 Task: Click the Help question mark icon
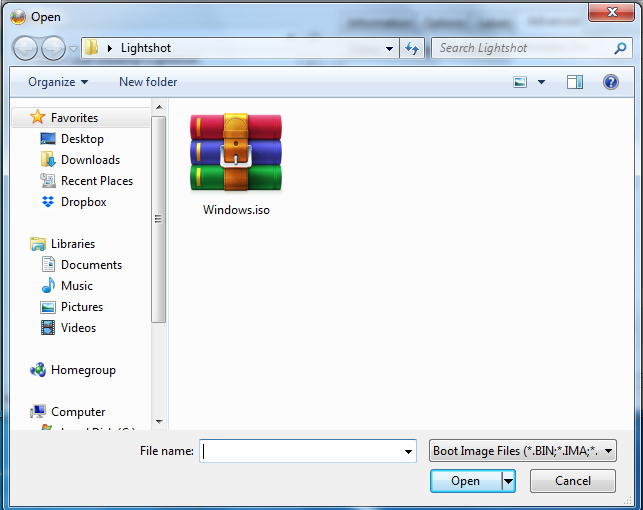click(x=611, y=82)
